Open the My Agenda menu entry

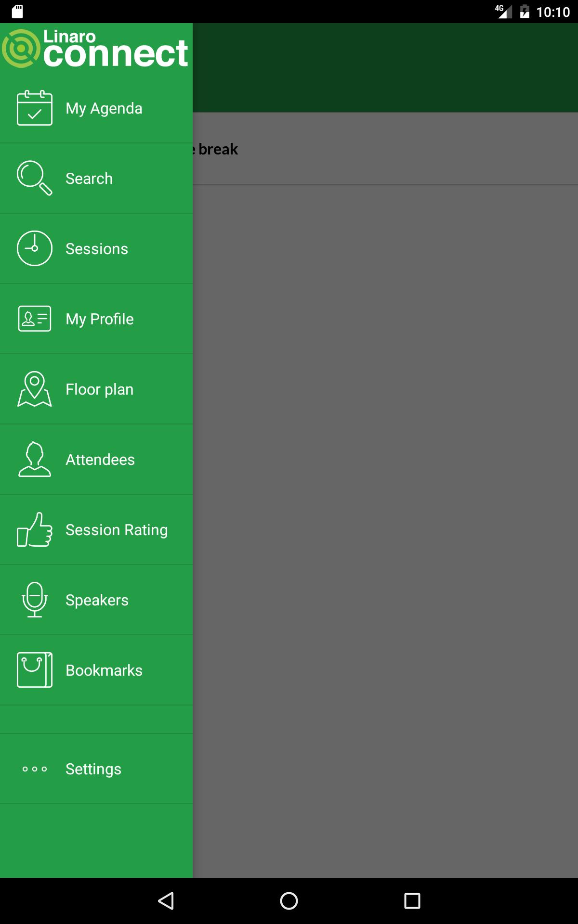point(96,108)
